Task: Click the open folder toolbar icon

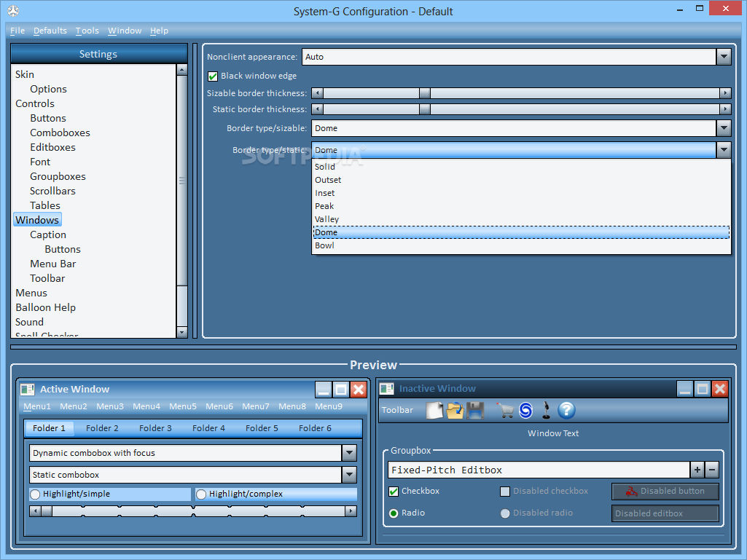Action: click(455, 410)
